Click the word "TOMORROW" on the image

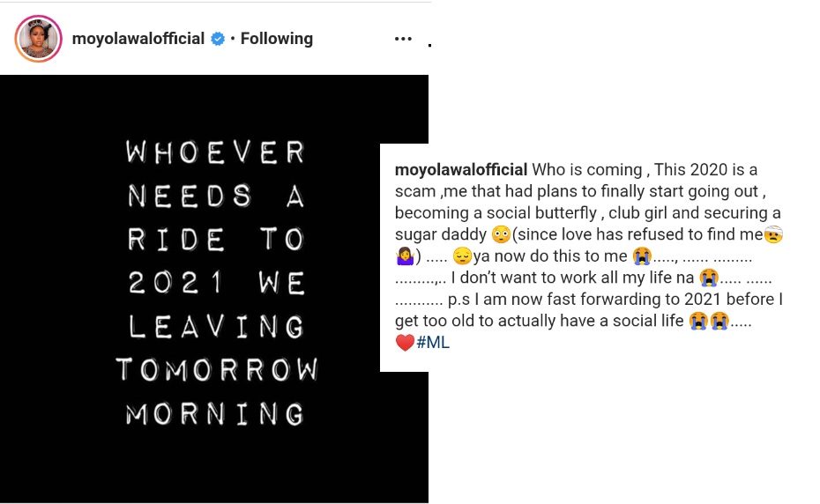[216, 370]
